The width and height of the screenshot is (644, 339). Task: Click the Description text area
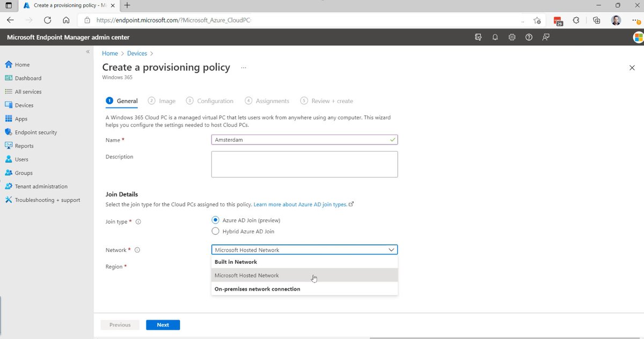[304, 164]
